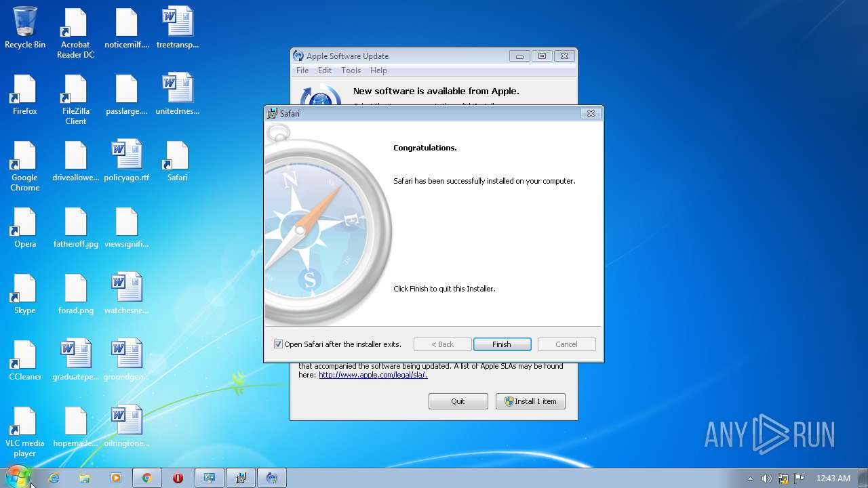This screenshot has width=868, height=488.
Task: Select the oilringtone Word document
Action: (126, 426)
